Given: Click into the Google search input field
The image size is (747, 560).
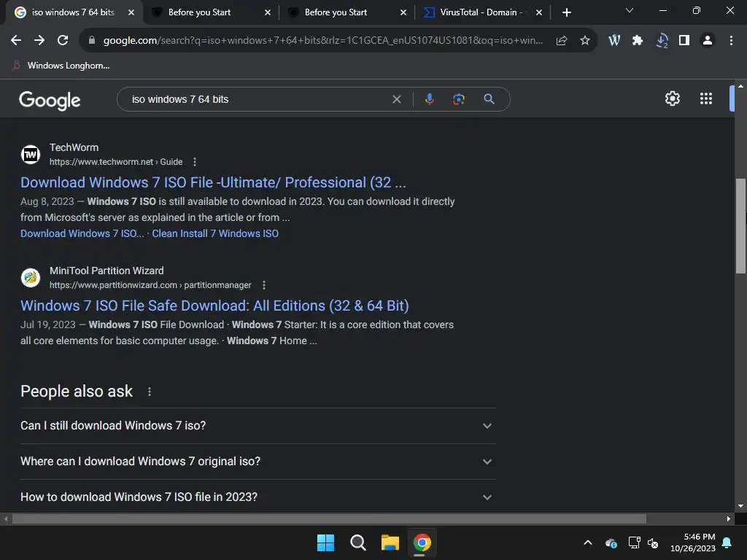Looking at the screenshot, I should coord(258,99).
